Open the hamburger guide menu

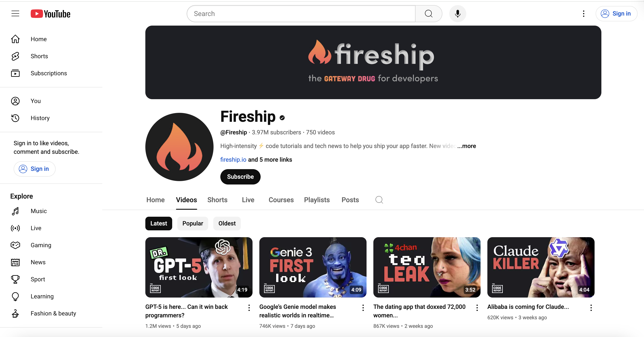point(15,13)
